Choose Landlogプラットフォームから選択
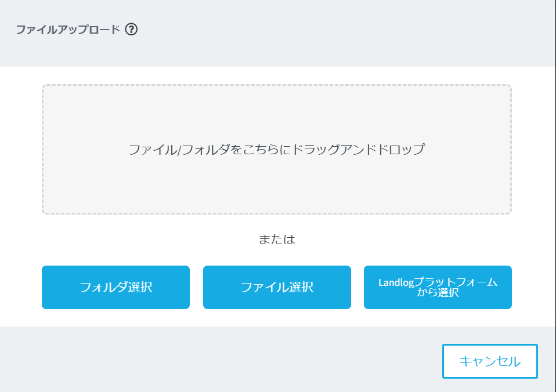The height and width of the screenshot is (392, 556). 438,287
